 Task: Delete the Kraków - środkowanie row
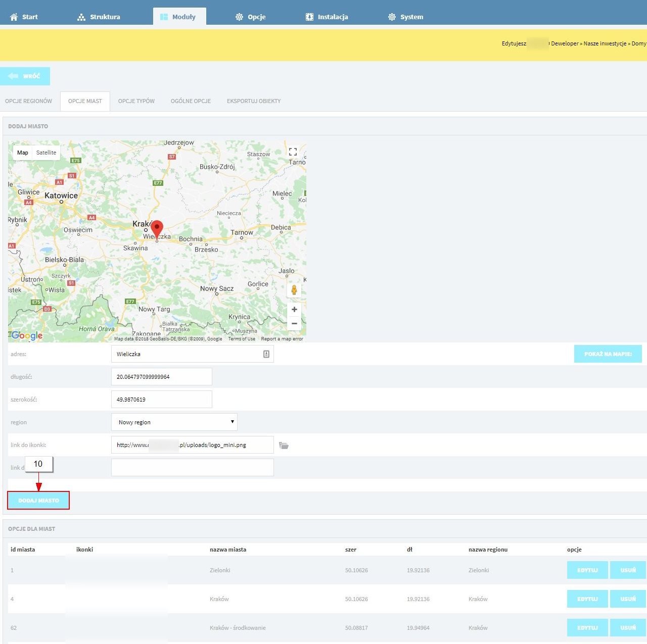click(x=628, y=628)
